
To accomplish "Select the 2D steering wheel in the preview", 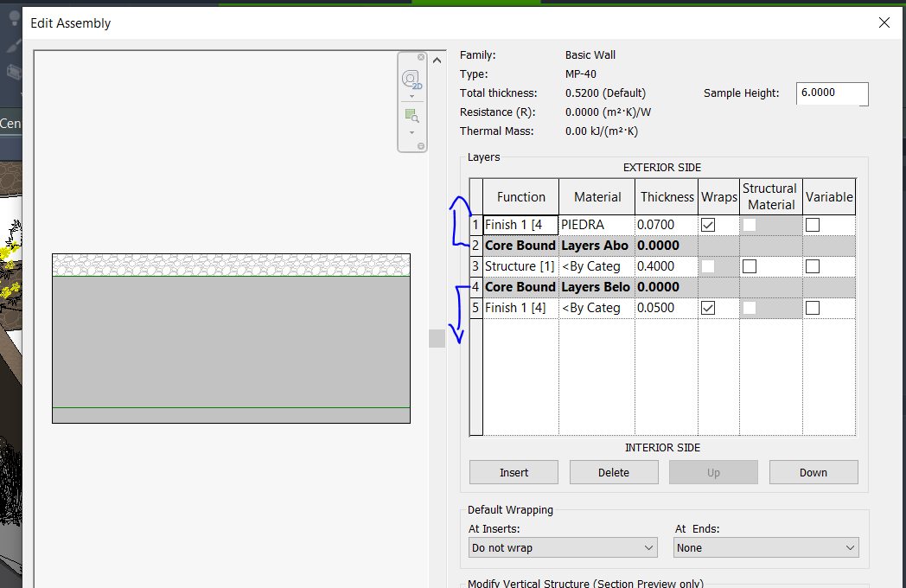I will [410, 78].
